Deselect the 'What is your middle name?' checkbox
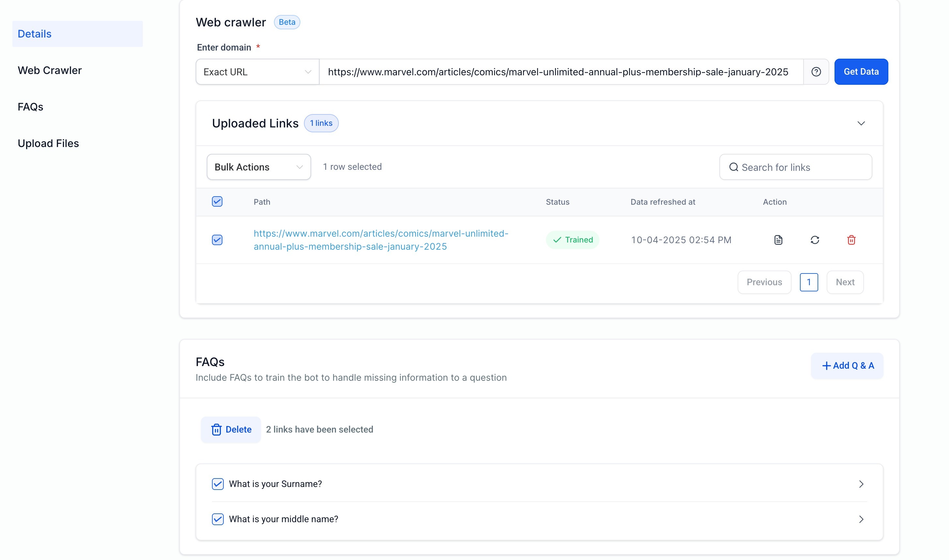949x560 pixels. [x=218, y=519]
